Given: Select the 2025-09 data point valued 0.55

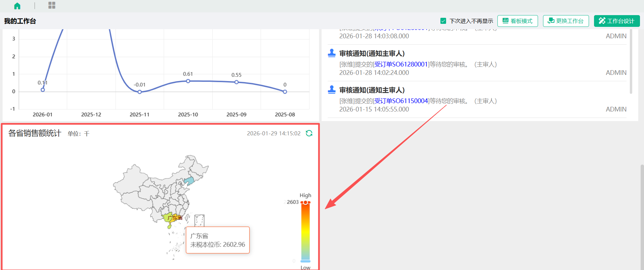Looking at the screenshot, I should click(x=236, y=82).
